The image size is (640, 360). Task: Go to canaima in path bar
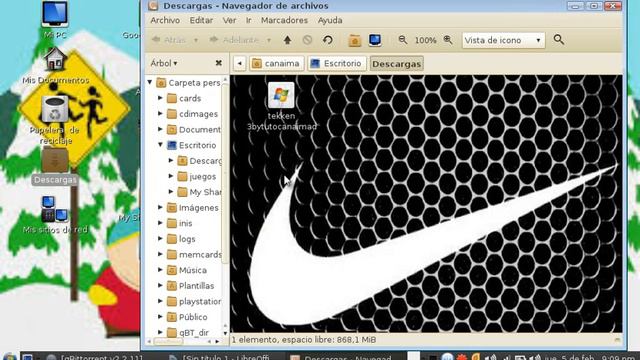276,63
